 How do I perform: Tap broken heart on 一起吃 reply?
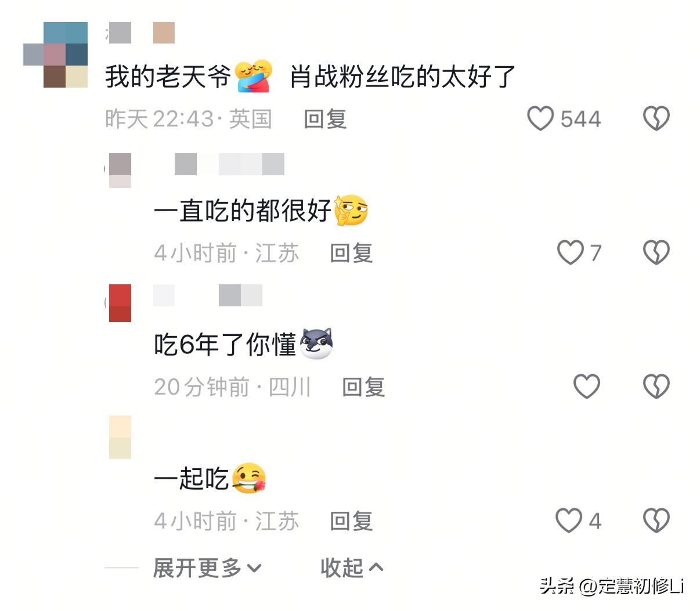coord(656,520)
